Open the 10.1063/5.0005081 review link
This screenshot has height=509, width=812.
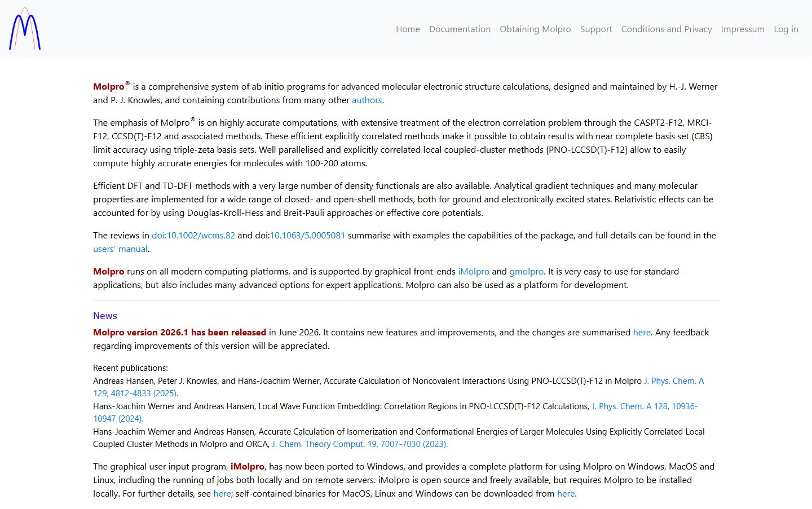pyautogui.click(x=307, y=236)
